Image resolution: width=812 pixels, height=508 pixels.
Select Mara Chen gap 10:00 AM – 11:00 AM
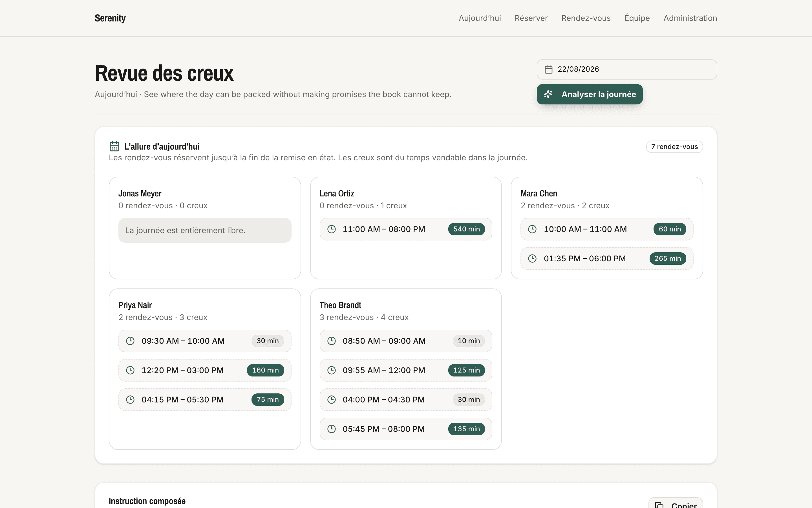(x=607, y=229)
